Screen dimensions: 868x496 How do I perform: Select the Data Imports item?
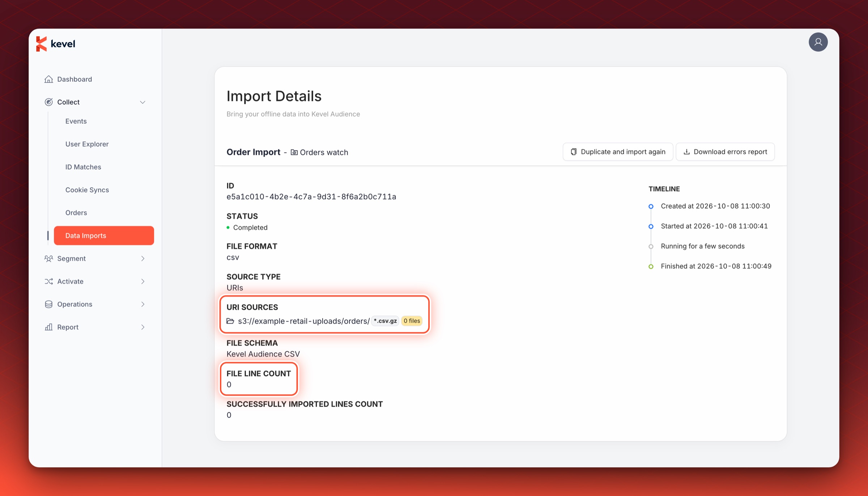click(x=104, y=236)
